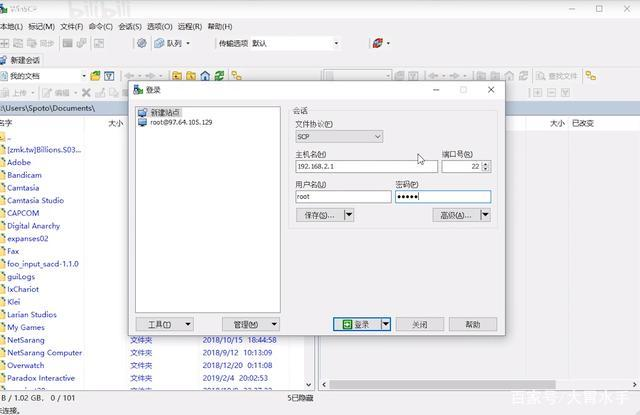Open the 登录 button dropdown arrow
The image size is (640, 415).
click(386, 324)
